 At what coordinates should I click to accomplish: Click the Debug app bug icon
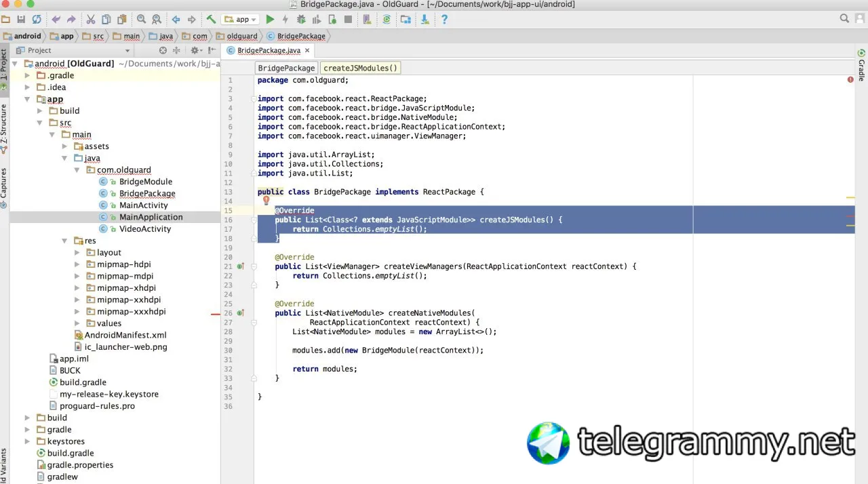pos(301,20)
